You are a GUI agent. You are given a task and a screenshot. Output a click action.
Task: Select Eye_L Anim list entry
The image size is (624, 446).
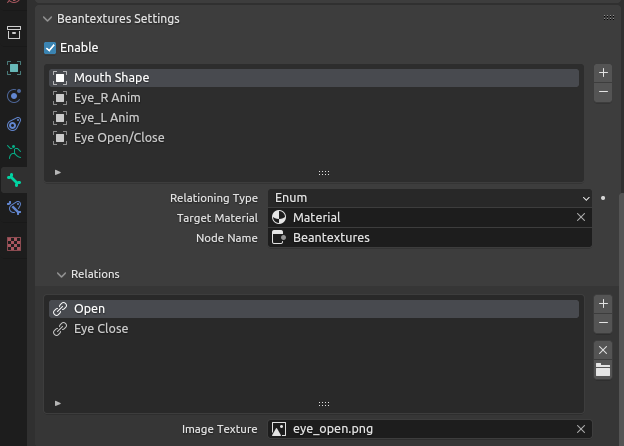pyautogui.click(x=314, y=118)
